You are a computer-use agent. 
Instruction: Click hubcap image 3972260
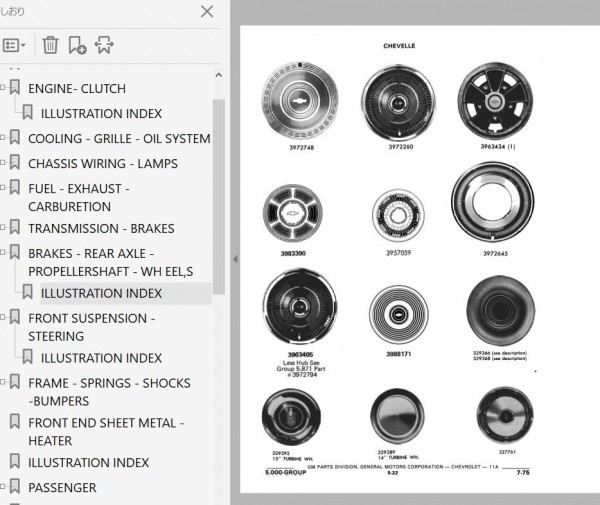coord(399,102)
